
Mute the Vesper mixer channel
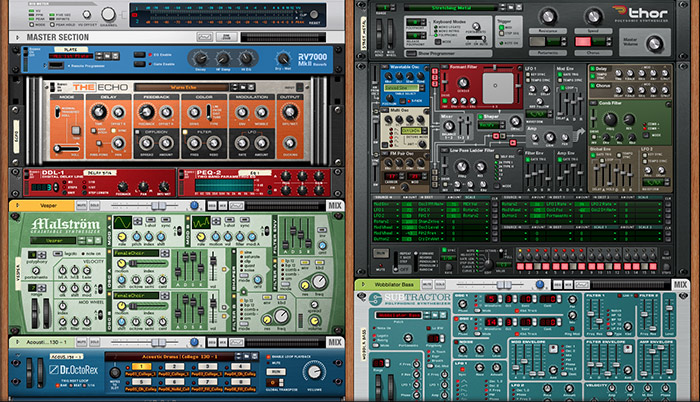82,205
